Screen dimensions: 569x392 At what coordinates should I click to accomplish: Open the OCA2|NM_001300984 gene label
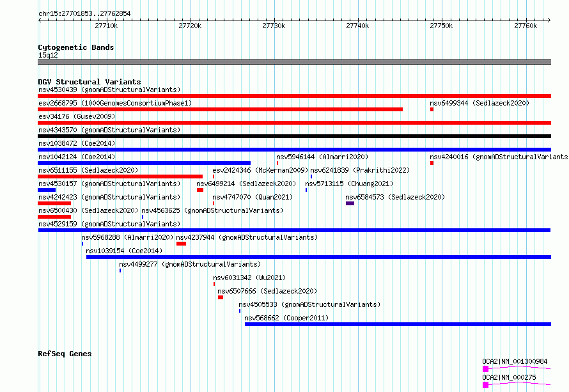515,361
